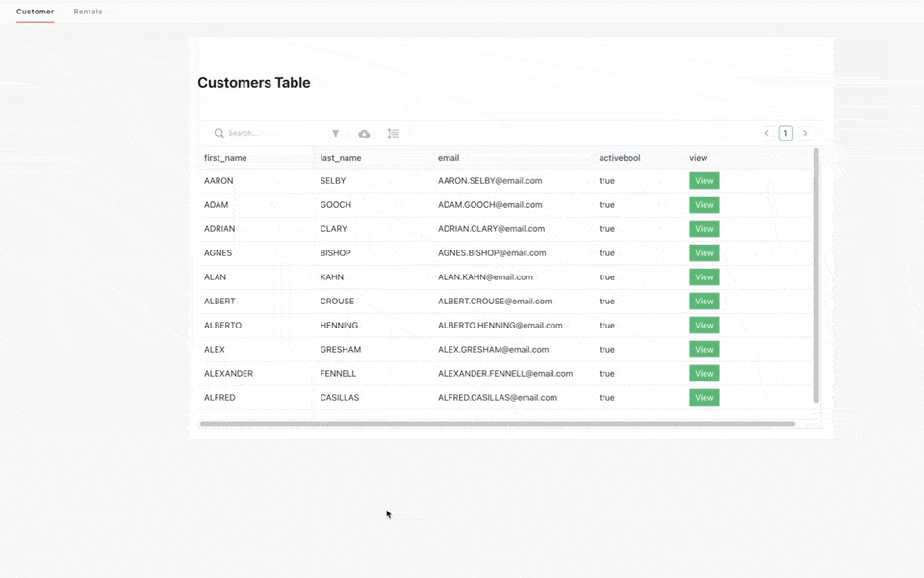Click the activebool column header
The image size is (924, 578).
click(x=619, y=158)
